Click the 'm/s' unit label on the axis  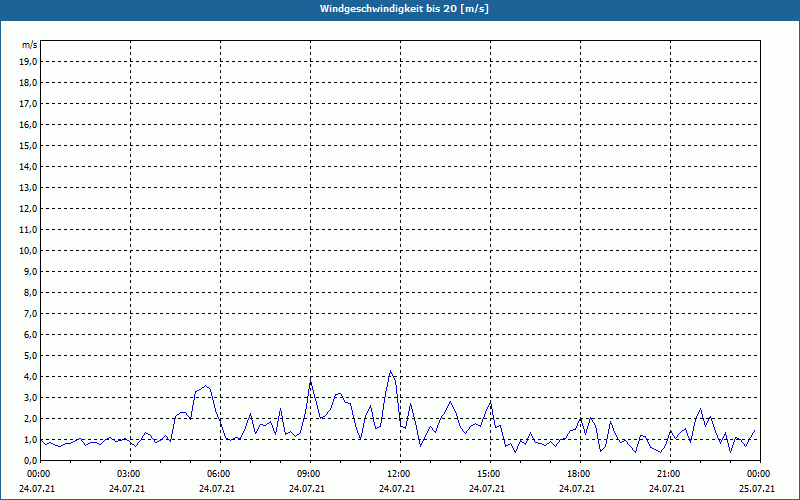click(x=30, y=45)
